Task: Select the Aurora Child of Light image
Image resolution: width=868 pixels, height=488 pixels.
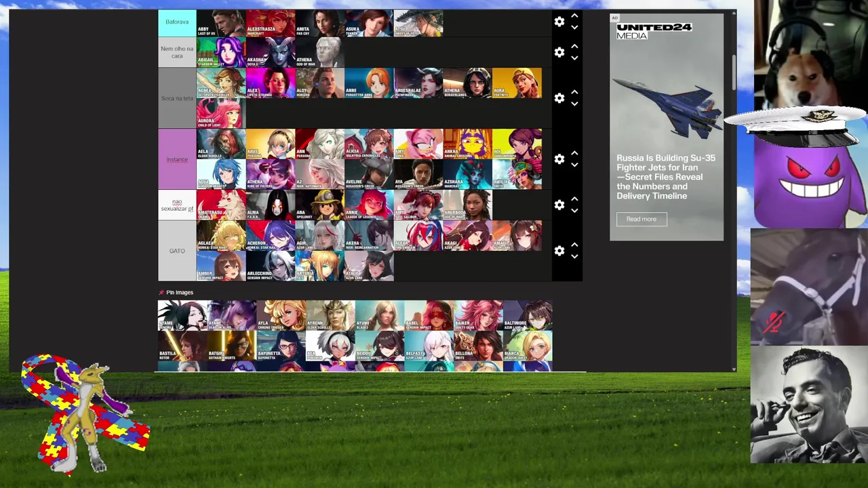Action: 221,113
